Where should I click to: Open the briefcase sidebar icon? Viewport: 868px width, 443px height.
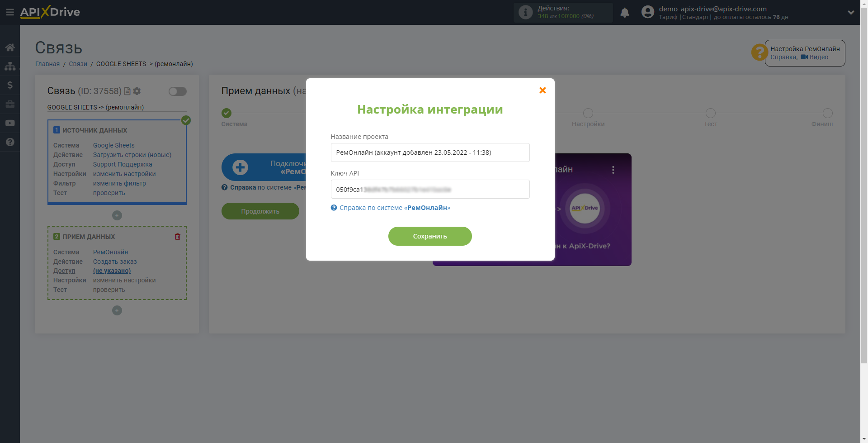coord(10,104)
